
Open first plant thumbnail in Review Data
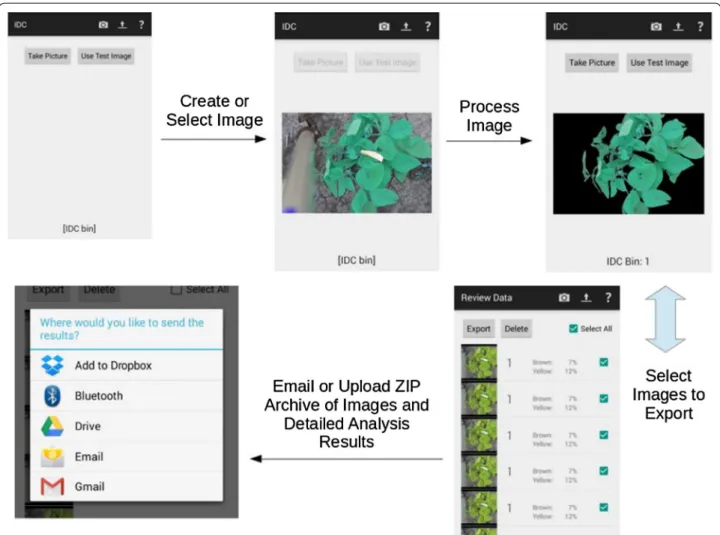479,362
